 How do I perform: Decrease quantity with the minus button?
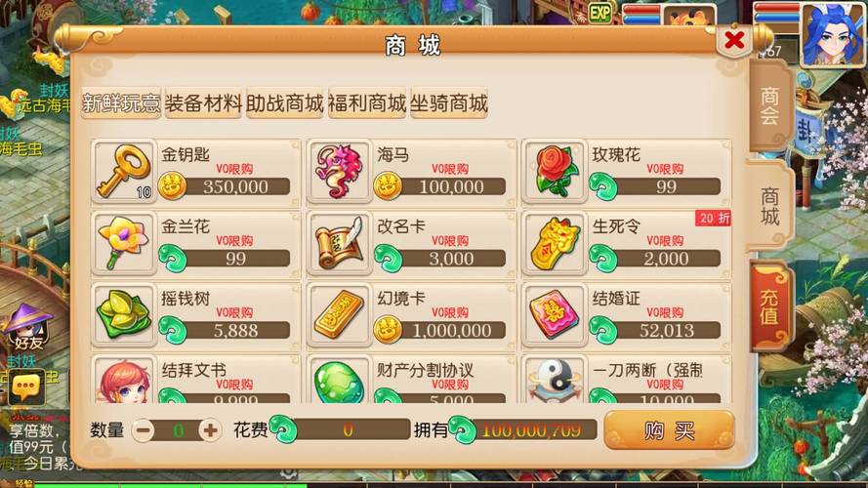point(144,429)
